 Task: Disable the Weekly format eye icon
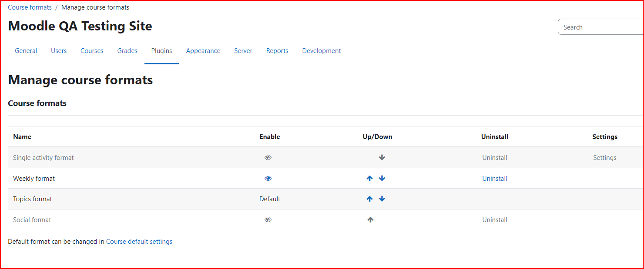pos(268,179)
